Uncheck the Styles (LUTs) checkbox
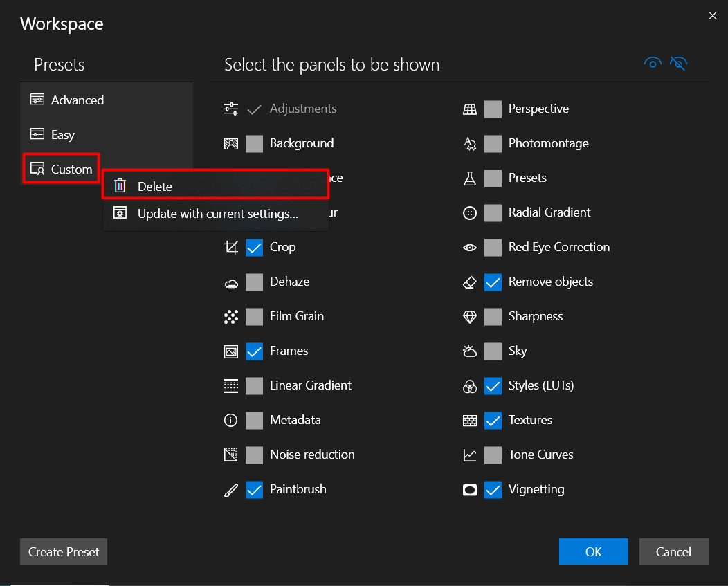Screen dimensions: 728x586 tap(493, 386)
